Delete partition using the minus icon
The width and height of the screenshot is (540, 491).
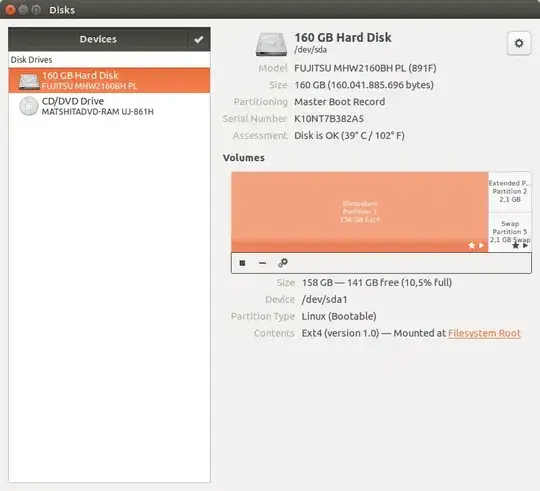coord(262,263)
